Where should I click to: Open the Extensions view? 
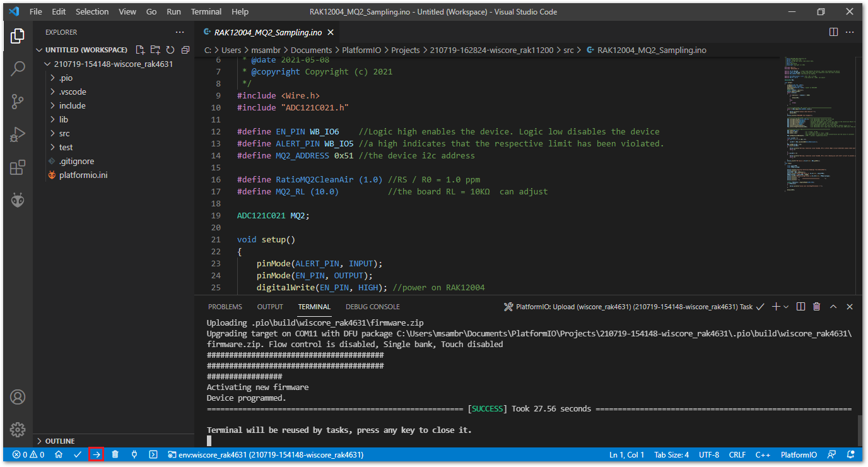pyautogui.click(x=18, y=167)
